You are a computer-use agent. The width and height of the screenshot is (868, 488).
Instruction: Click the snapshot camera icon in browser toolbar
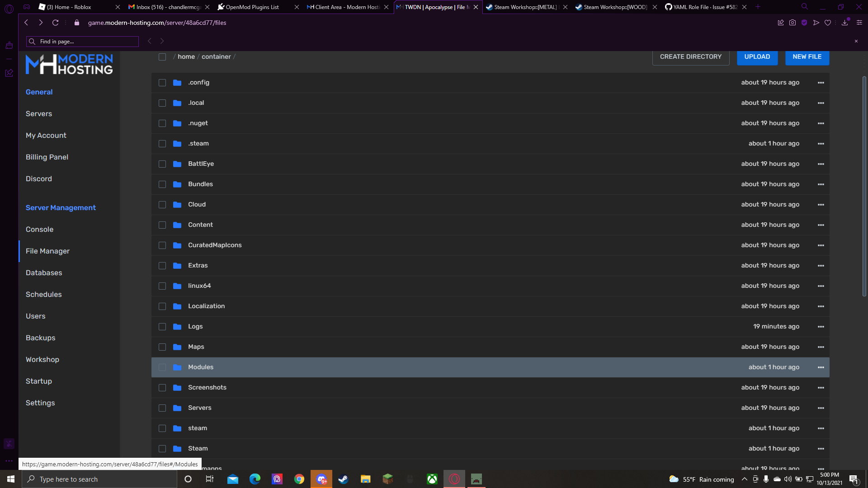click(793, 23)
